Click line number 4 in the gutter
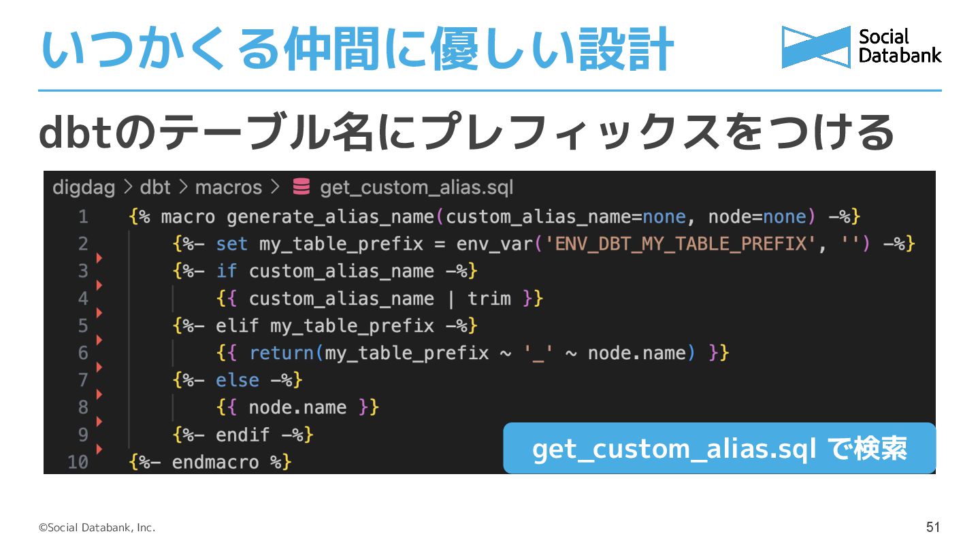Screen dimensions: 980x551 pos(83,299)
